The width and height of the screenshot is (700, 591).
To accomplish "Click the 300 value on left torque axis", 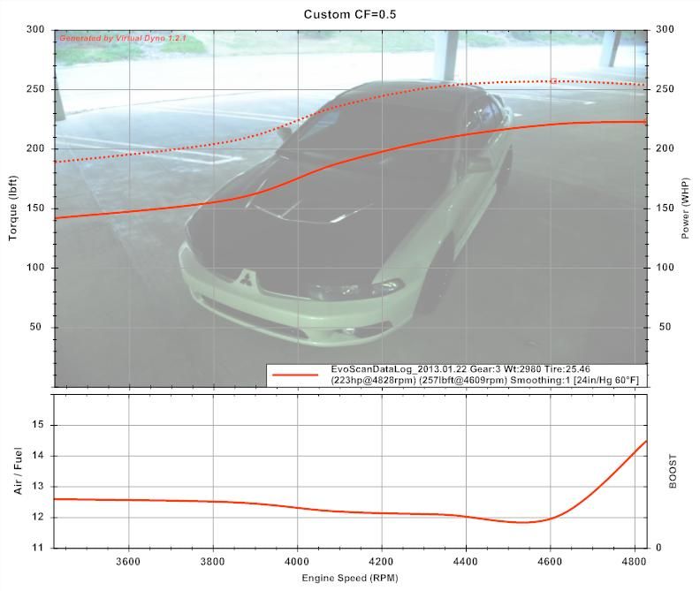I will point(35,29).
